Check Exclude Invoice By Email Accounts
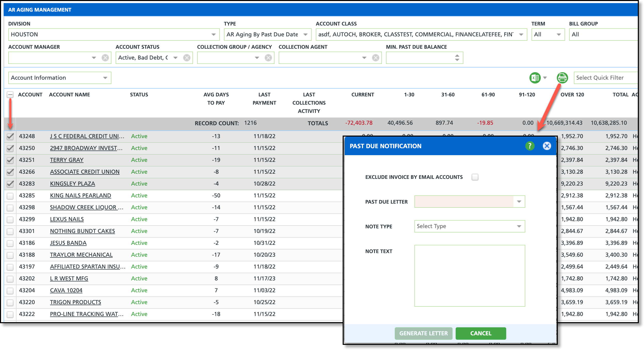Viewport: 644px width, 350px height. coord(475,177)
